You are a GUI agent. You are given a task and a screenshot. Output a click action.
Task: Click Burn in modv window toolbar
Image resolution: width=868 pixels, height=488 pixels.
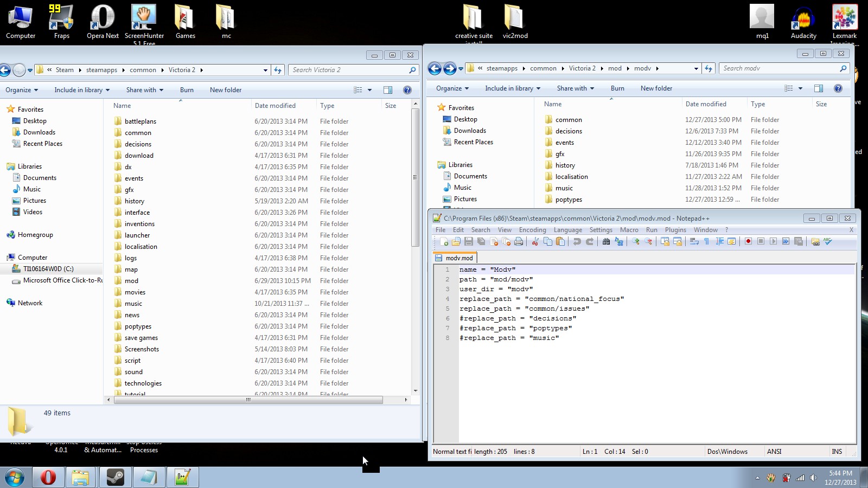[617, 88]
